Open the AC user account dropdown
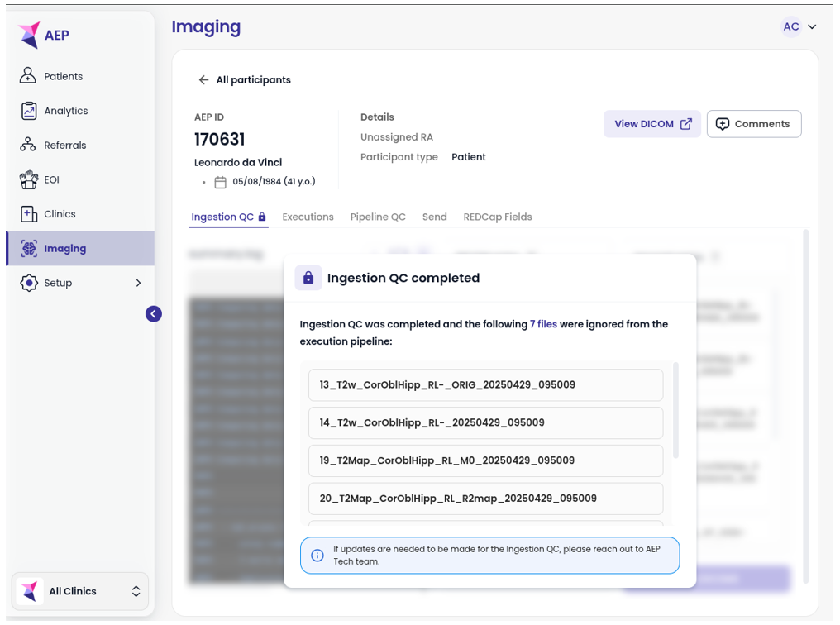The image size is (840, 625). (x=799, y=27)
